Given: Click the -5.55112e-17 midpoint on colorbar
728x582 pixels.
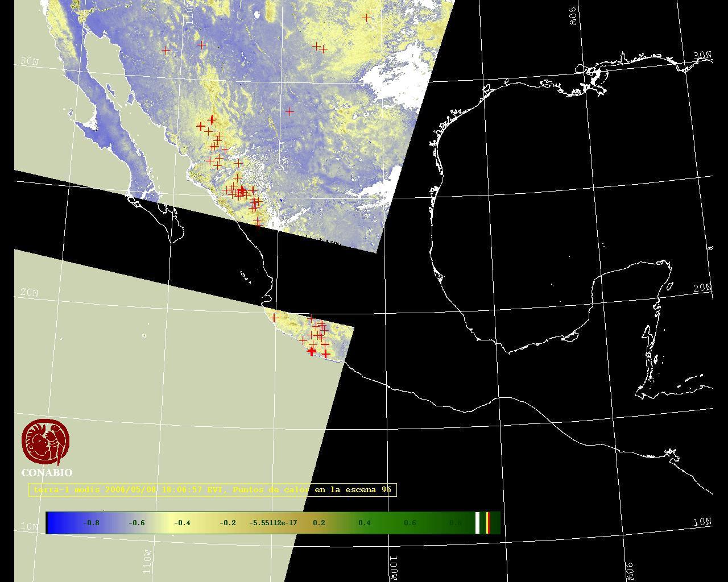Looking at the screenshot, I should (273, 523).
